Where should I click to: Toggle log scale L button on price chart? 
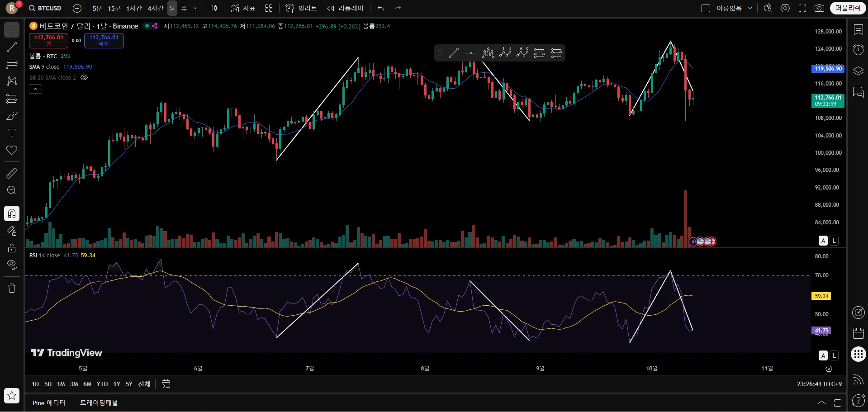pyautogui.click(x=834, y=241)
